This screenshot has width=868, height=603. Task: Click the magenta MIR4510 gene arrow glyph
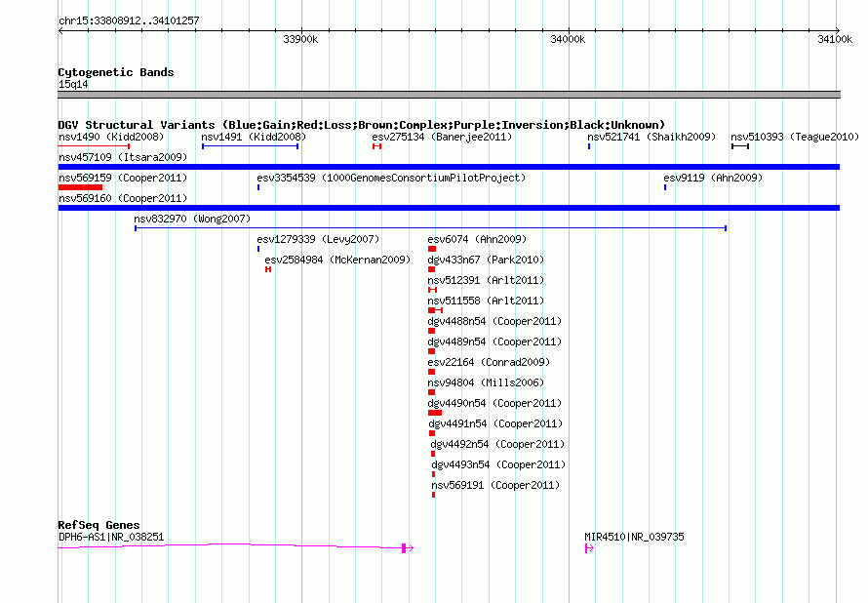(589, 548)
